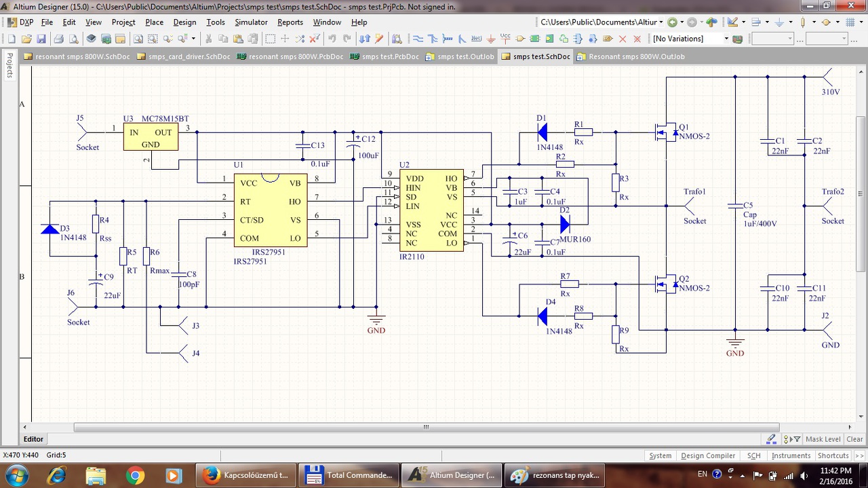Image resolution: width=868 pixels, height=488 pixels.
Task: Click the grid settings icon
Action: (x=850, y=22)
